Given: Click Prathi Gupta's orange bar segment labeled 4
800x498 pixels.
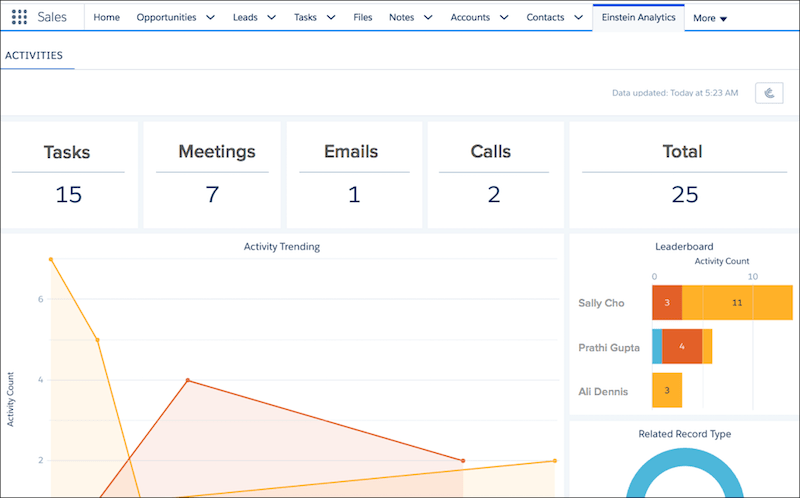Looking at the screenshot, I should [x=682, y=346].
